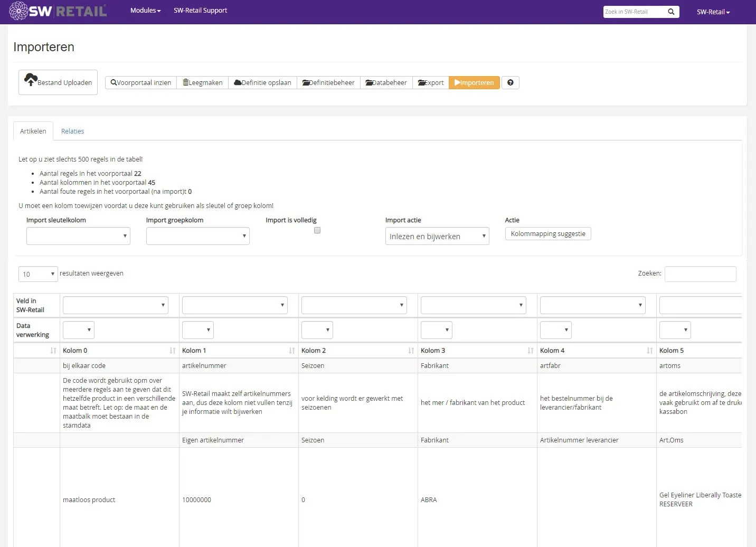Open Definitiebeheer
Screen dimensions: 756x547
coord(328,82)
